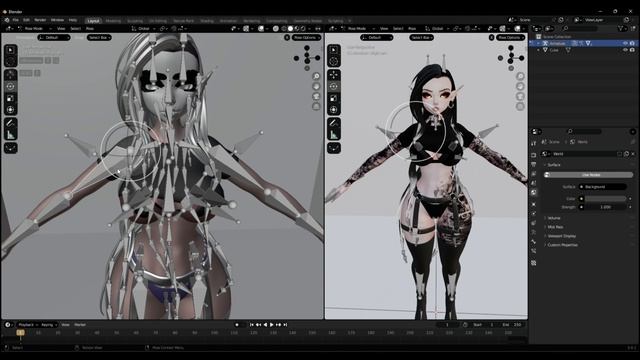
Task: Click the Strength value field
Action: (x=605, y=207)
